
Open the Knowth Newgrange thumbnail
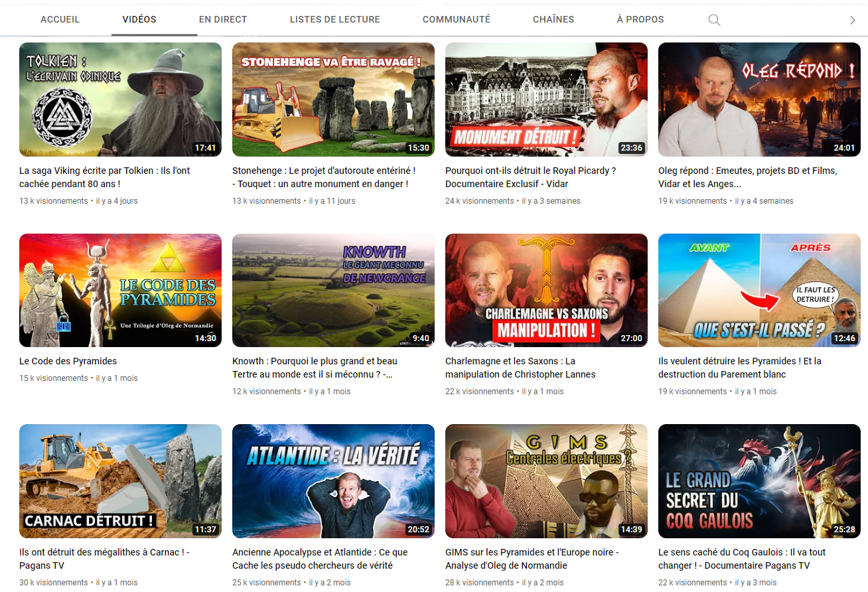[x=333, y=290]
